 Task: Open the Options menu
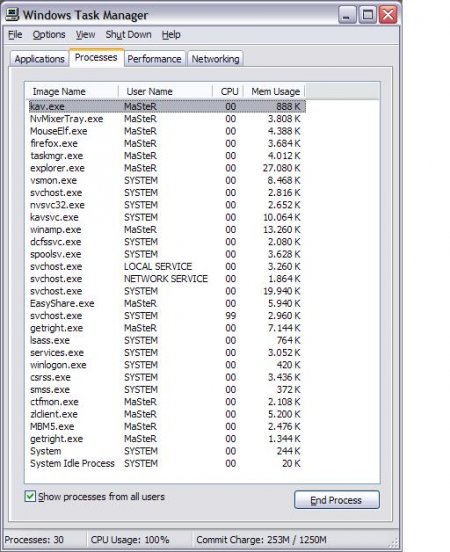(49, 34)
